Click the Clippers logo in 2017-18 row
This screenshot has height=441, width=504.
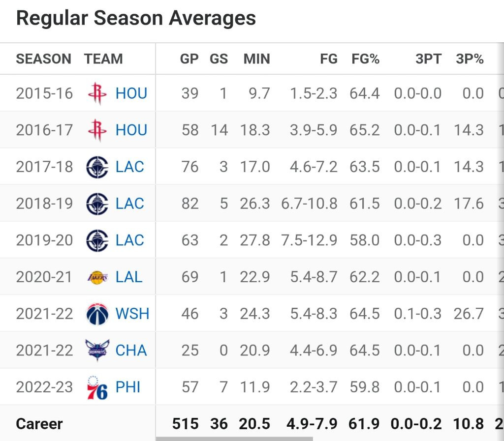coord(97,167)
